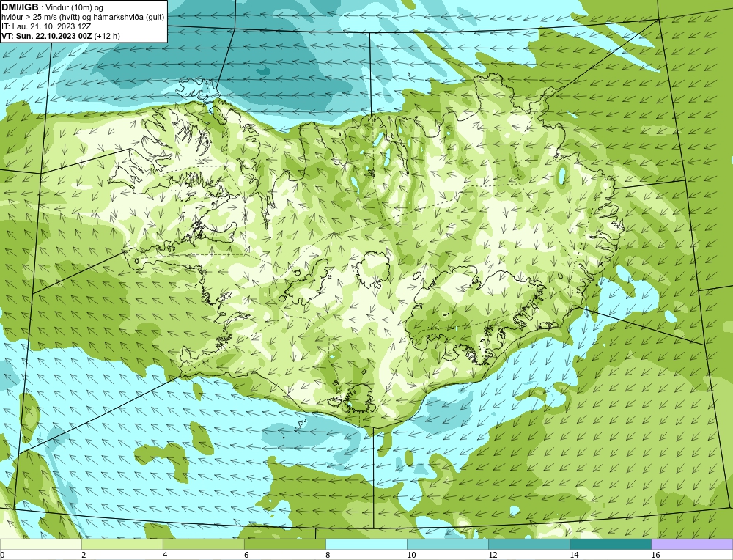This screenshot has width=733, height=560.
Task: Click the 6–8 m/s dark green legend swatch
Action: point(284,544)
